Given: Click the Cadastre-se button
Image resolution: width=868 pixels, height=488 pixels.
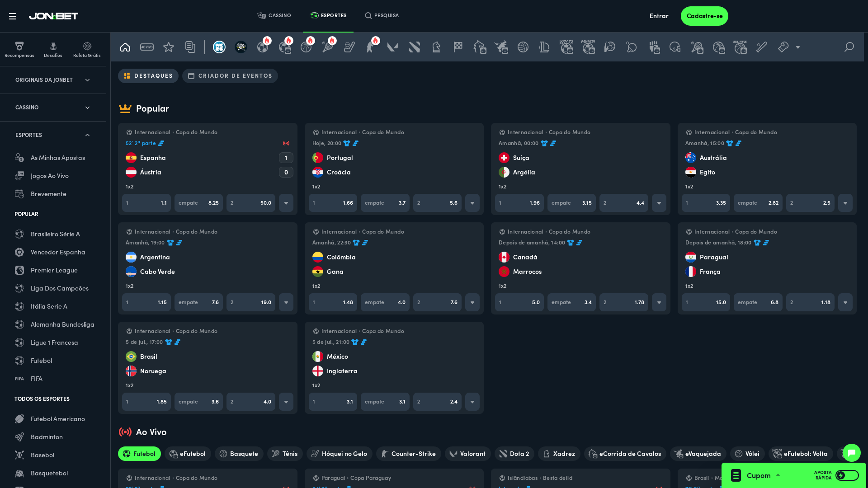Looking at the screenshot, I should coord(704,16).
